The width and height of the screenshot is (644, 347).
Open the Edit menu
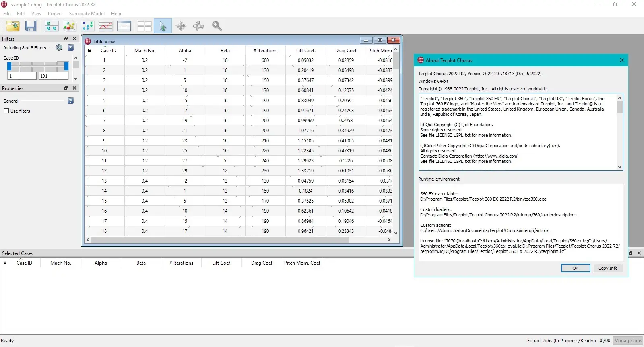21,13
